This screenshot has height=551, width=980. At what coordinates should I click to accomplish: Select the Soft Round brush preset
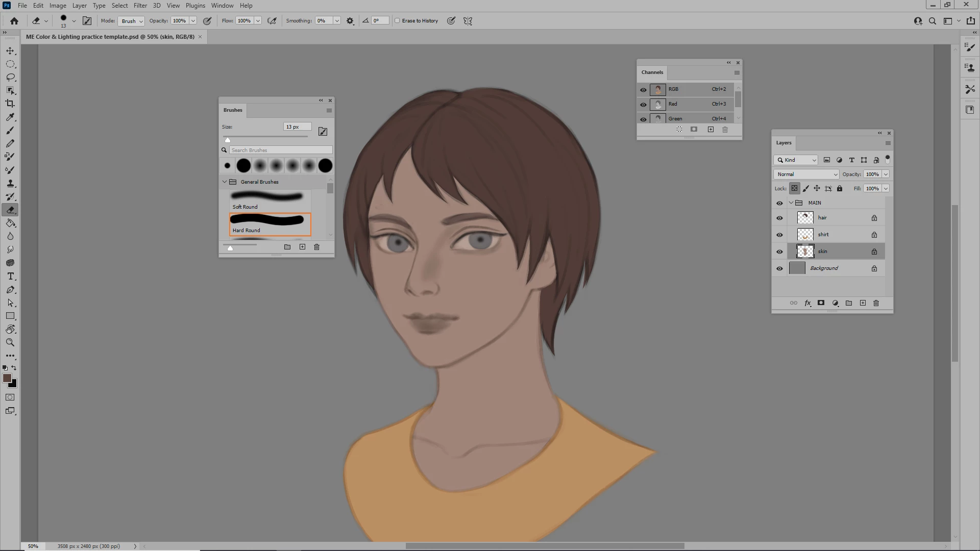click(267, 200)
